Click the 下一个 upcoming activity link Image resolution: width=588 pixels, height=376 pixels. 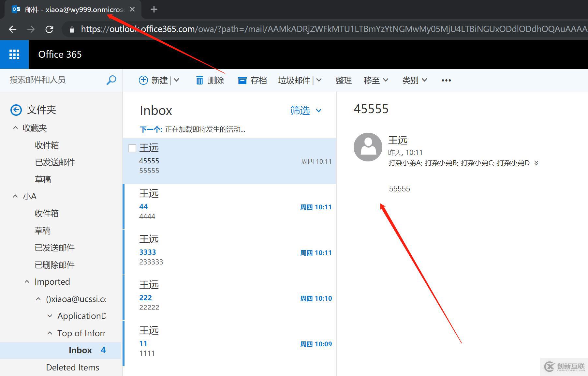tap(151, 129)
